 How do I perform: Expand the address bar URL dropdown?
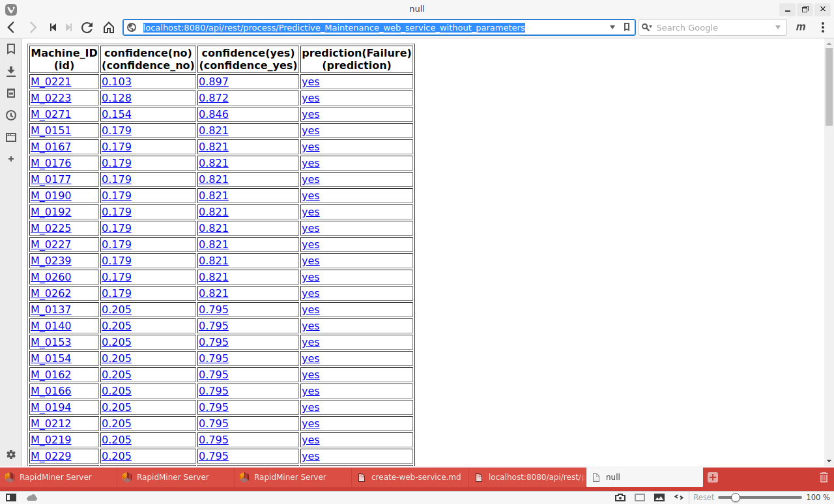[x=612, y=27]
